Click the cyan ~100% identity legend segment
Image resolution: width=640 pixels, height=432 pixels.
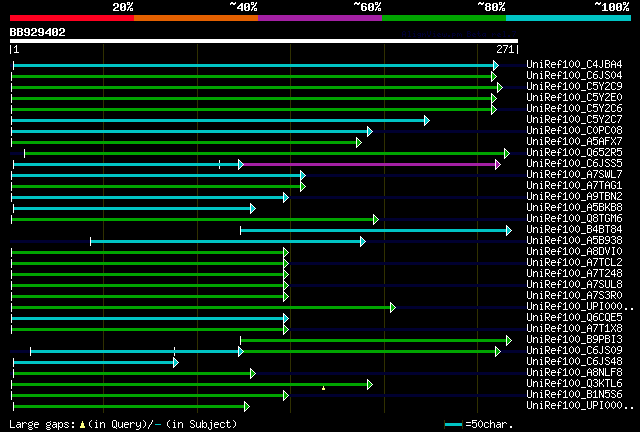click(569, 18)
